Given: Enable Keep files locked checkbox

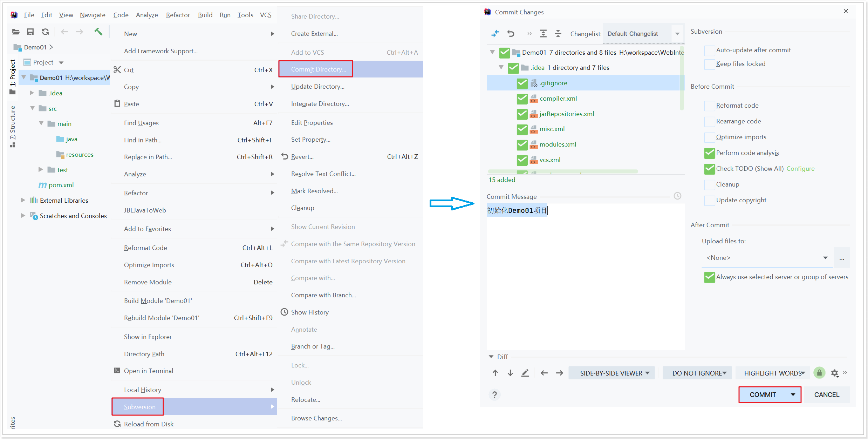Looking at the screenshot, I should (x=710, y=64).
